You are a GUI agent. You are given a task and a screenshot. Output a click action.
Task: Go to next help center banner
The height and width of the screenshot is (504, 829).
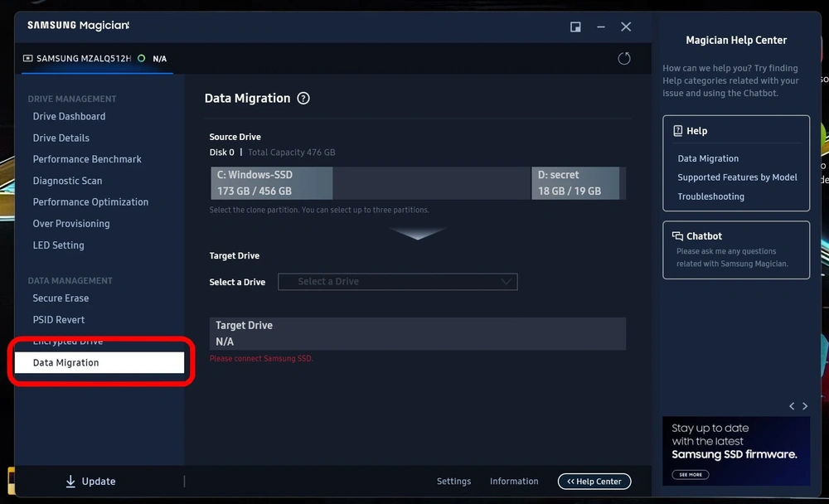click(805, 406)
